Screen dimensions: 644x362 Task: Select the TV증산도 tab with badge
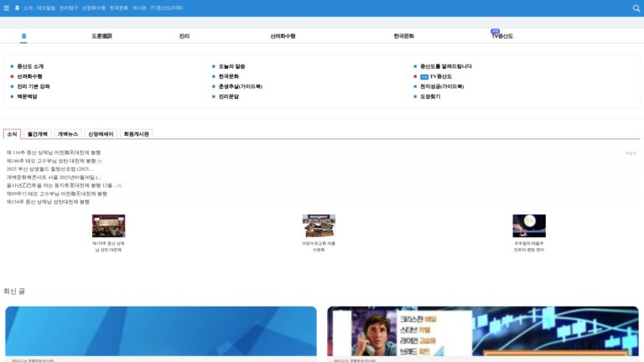pos(502,36)
